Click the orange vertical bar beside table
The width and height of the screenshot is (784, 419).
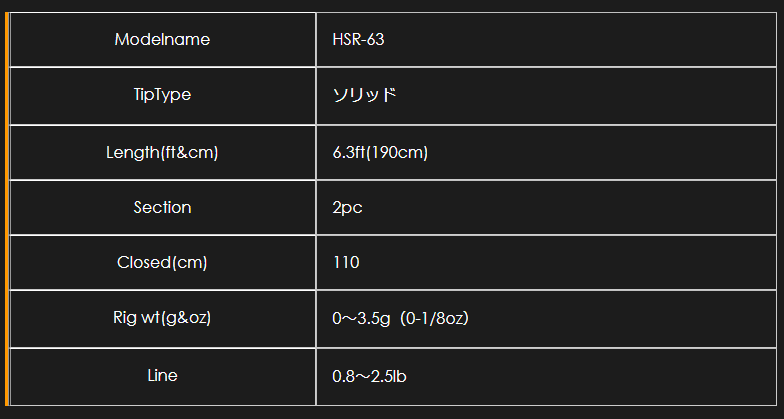tap(7, 208)
